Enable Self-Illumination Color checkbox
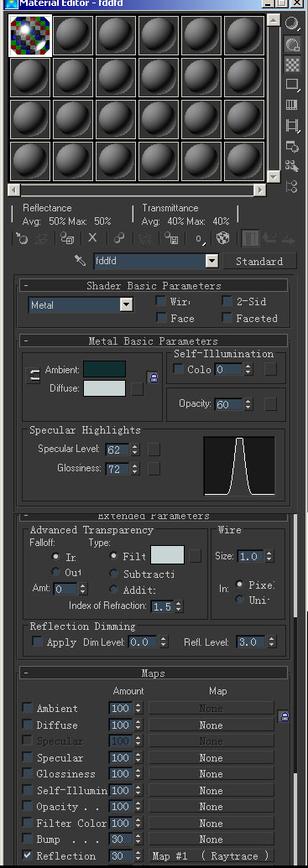 pyautogui.click(x=179, y=369)
